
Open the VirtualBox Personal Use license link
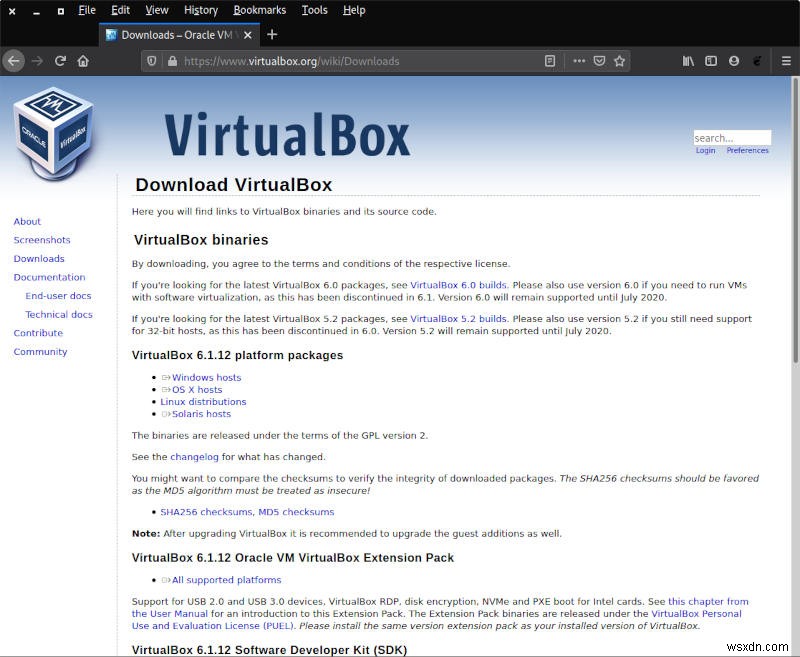tap(696, 614)
